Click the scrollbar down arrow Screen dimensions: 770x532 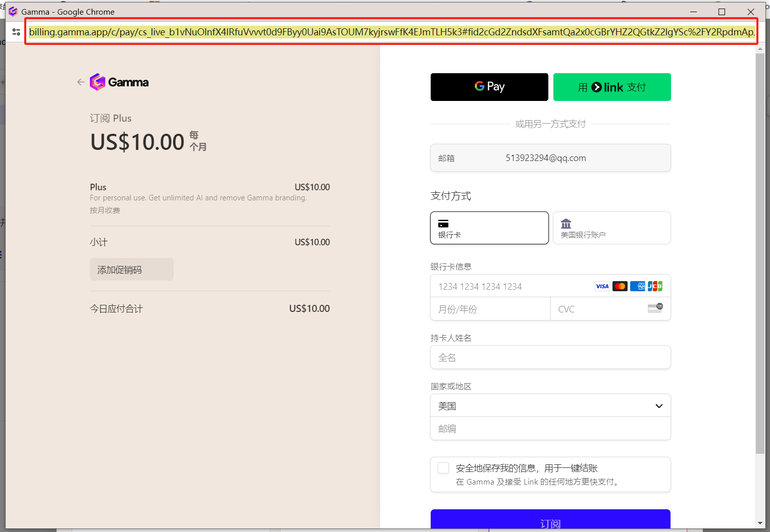point(760,523)
